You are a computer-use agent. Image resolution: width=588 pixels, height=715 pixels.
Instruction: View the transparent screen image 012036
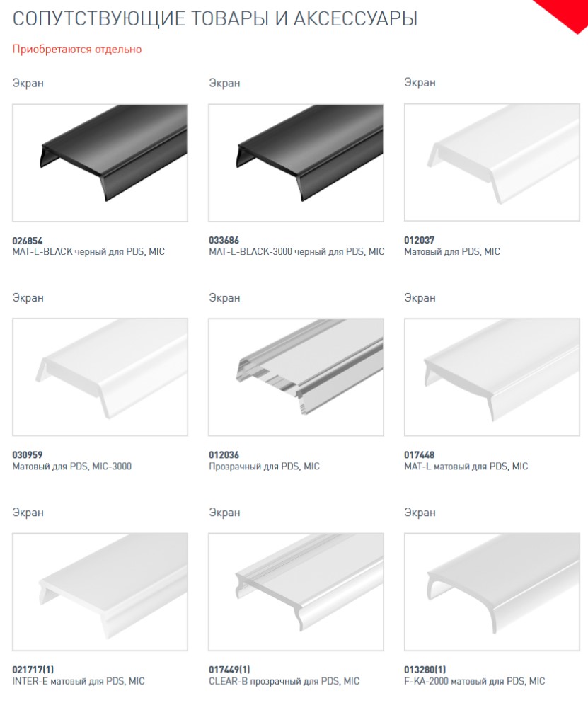coord(296,377)
